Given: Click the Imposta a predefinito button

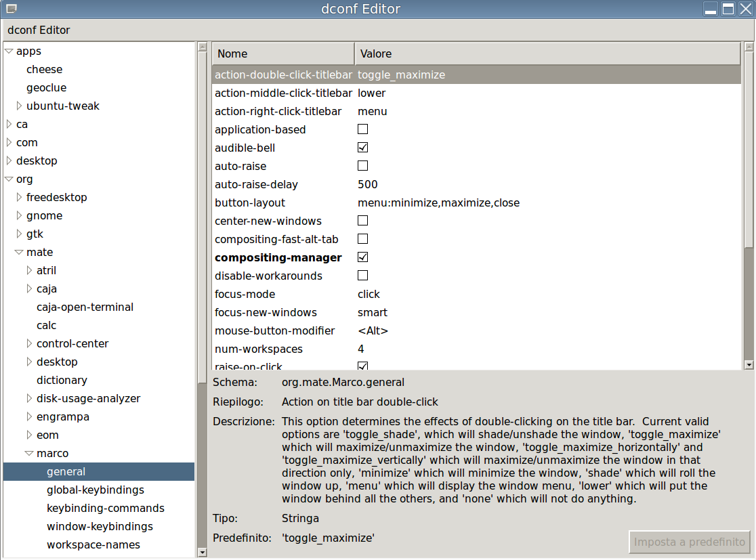Looking at the screenshot, I should pos(690,542).
